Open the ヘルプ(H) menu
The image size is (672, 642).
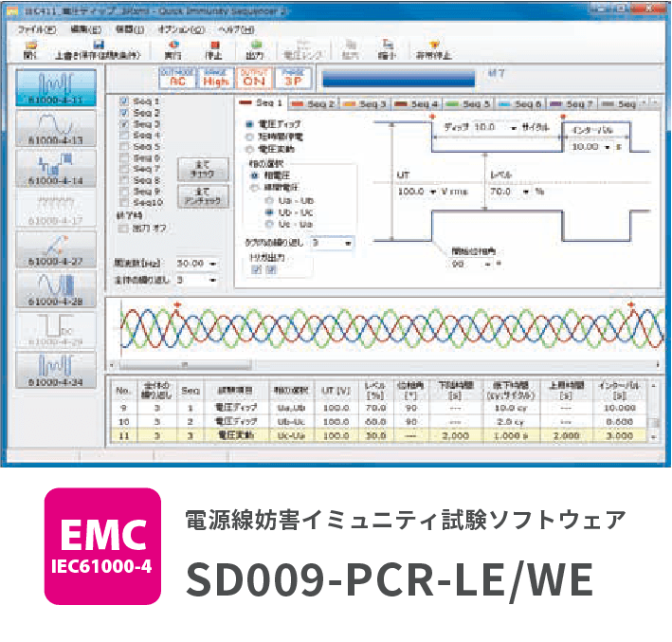pos(236,29)
